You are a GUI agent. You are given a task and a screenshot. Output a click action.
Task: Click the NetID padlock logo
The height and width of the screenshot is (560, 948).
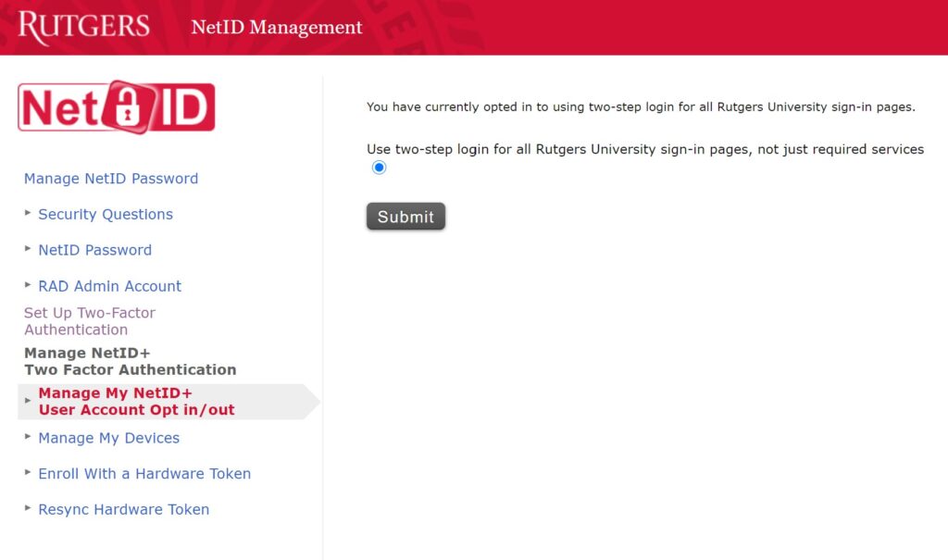117,107
